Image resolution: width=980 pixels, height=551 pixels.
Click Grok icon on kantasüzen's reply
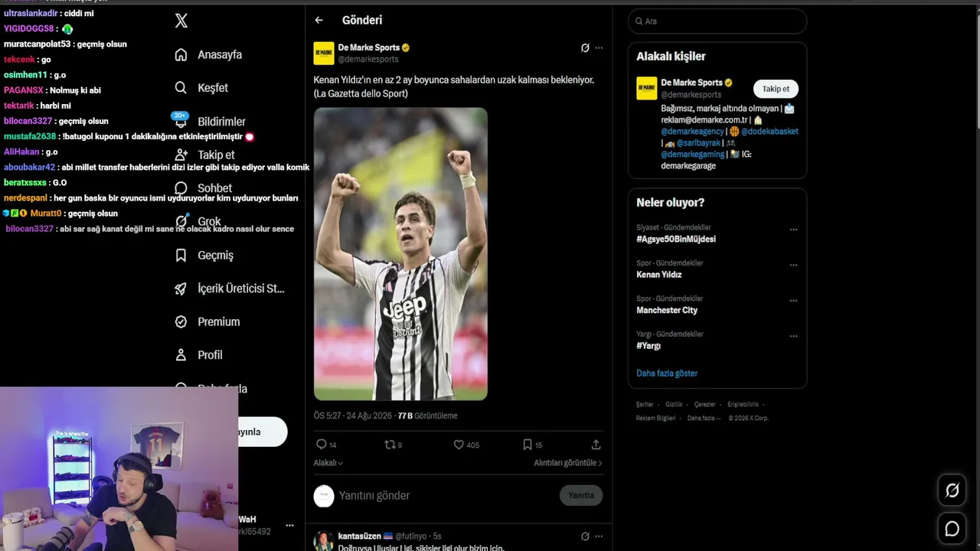585,536
